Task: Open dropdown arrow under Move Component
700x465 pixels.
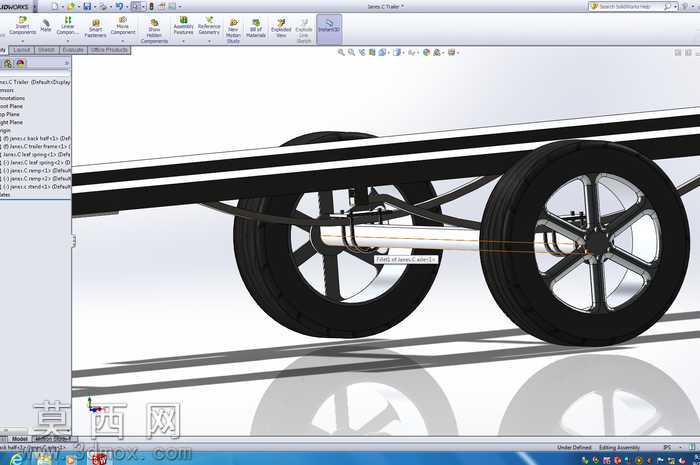Action: pos(123,41)
